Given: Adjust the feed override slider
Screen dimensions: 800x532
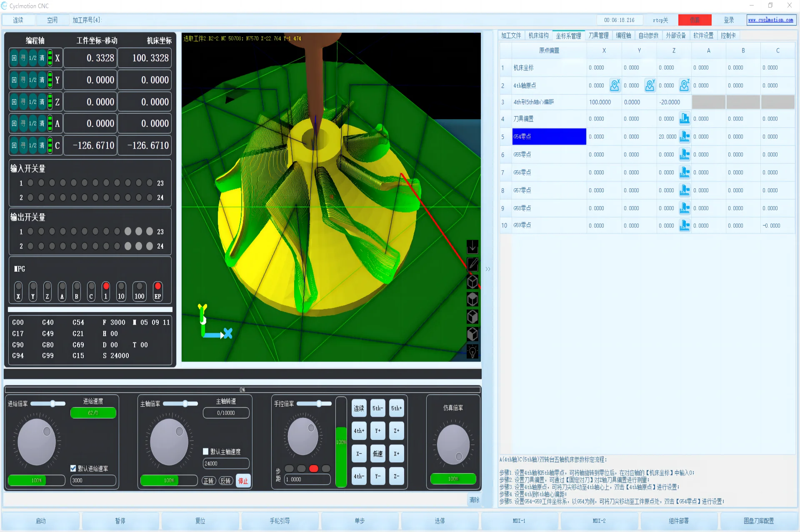Looking at the screenshot, I should [x=52, y=403].
